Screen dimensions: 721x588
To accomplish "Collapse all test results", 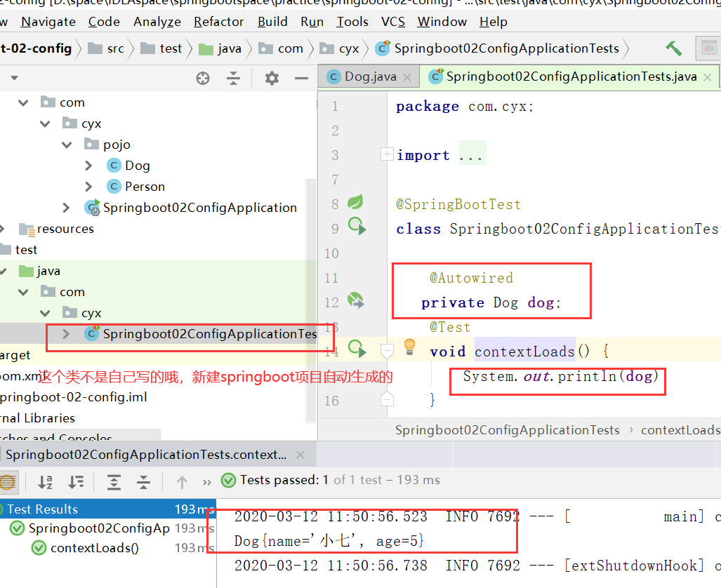I will (x=143, y=482).
